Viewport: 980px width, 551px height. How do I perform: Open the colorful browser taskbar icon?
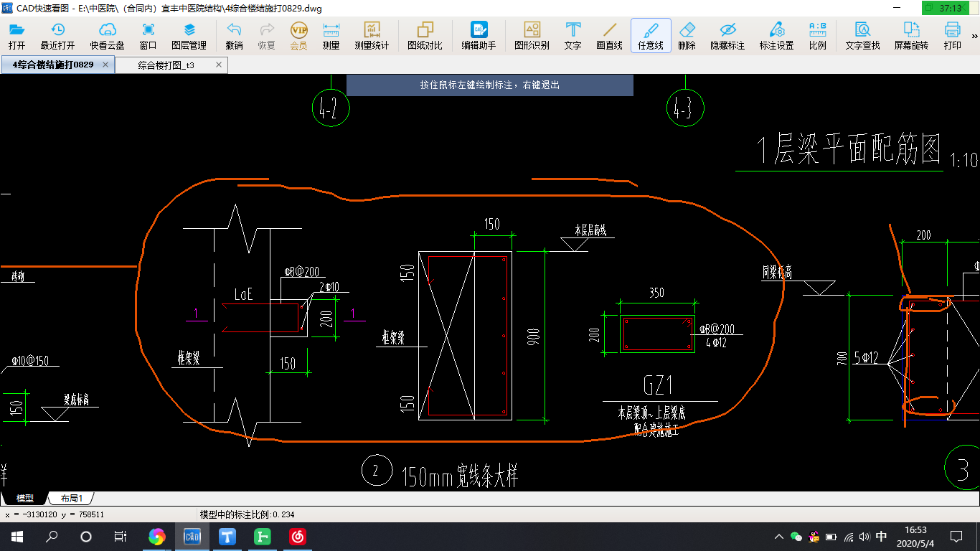(157, 536)
